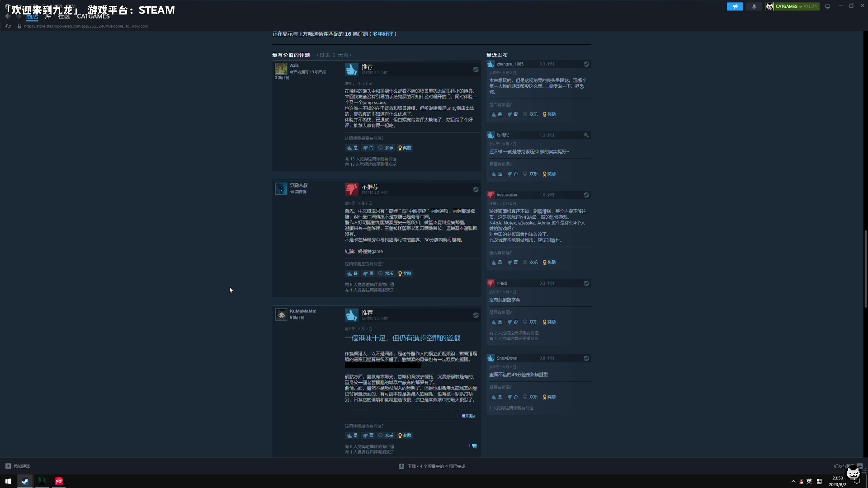Screen dimensions: 868x488
Task: Give an award (奖励) to Azls's review
Action: pyautogui.click(x=405, y=148)
